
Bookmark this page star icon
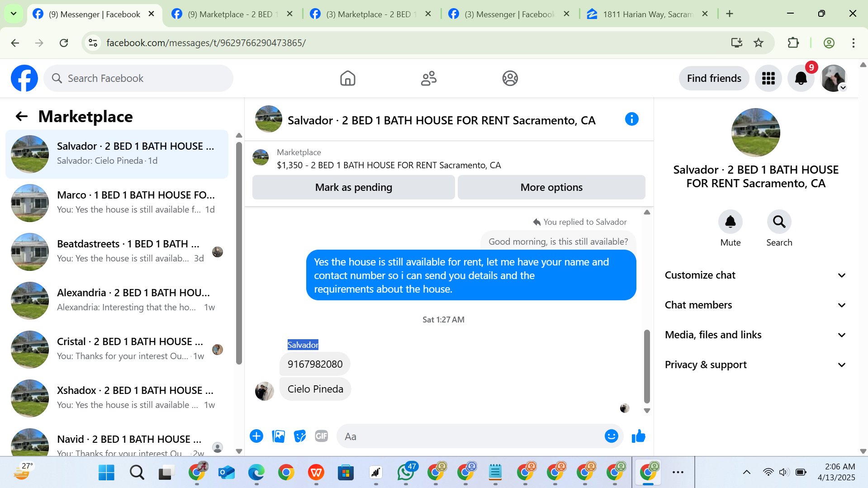coord(759,43)
